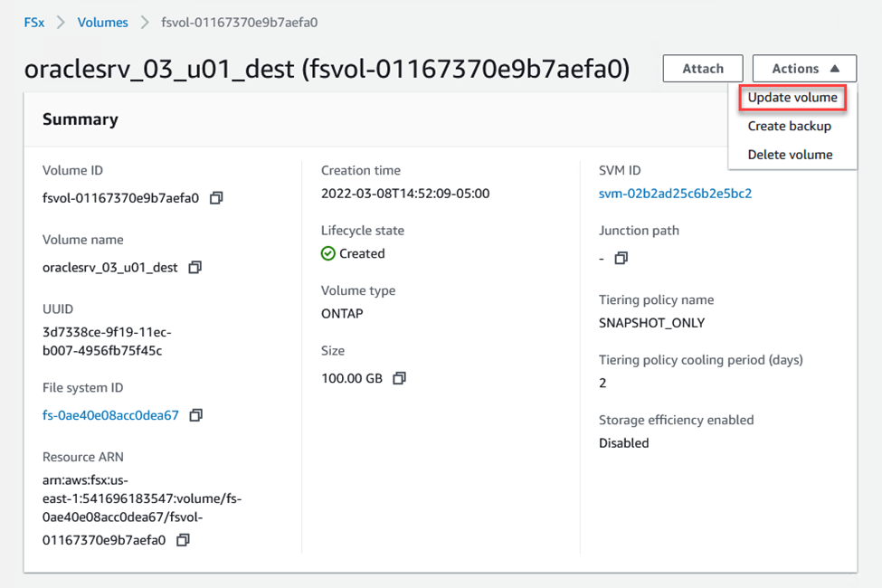Go to Volumes breadcrumb link
The width and height of the screenshot is (882, 588).
click(x=103, y=22)
